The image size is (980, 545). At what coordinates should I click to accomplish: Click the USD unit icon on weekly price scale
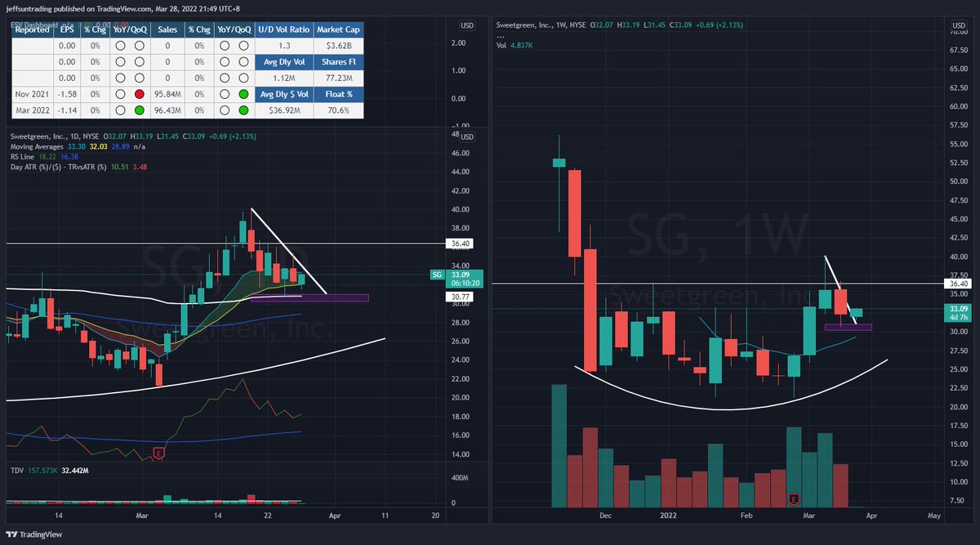pos(959,25)
